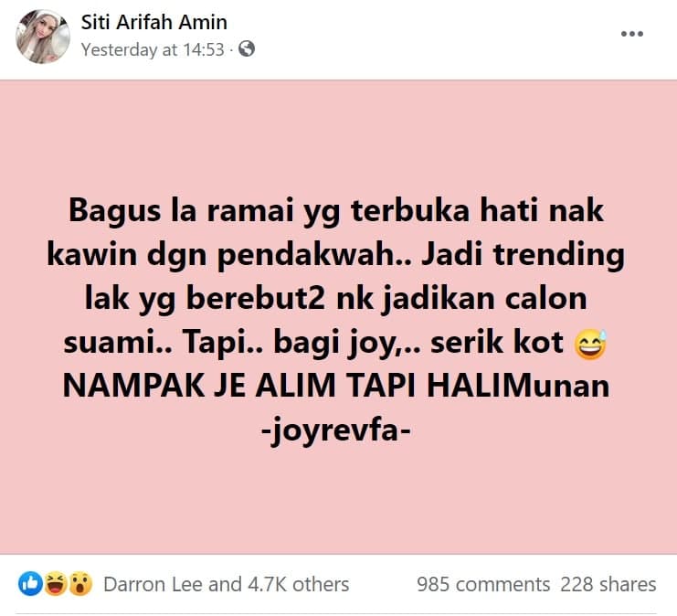View the 228 shares list
This screenshot has height=616, width=677.
608,584
